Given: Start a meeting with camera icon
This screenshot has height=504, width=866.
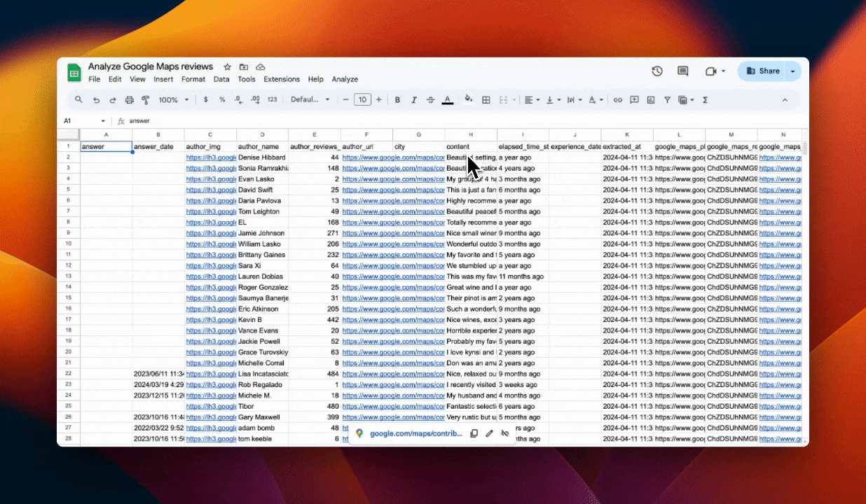Looking at the screenshot, I should point(710,71).
